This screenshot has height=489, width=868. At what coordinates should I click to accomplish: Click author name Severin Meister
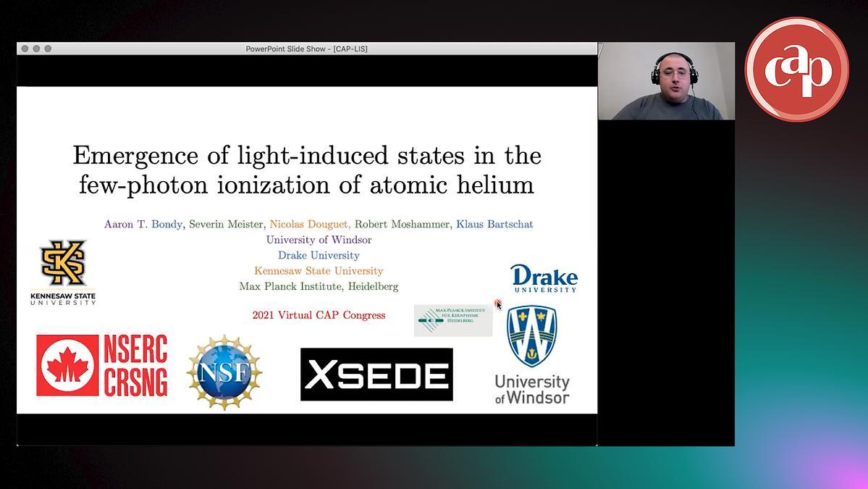[226, 225]
